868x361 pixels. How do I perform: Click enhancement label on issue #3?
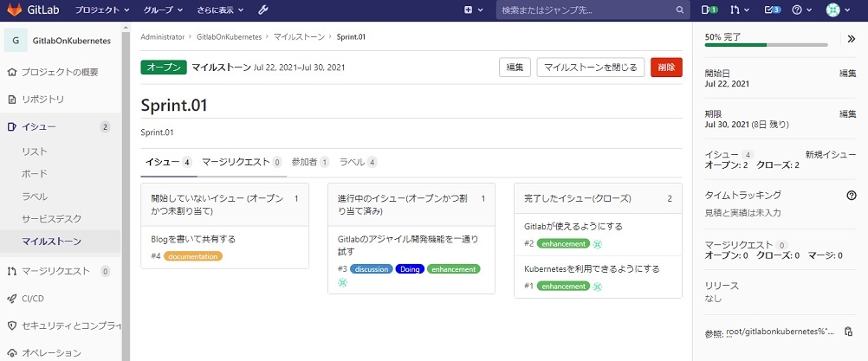453,269
